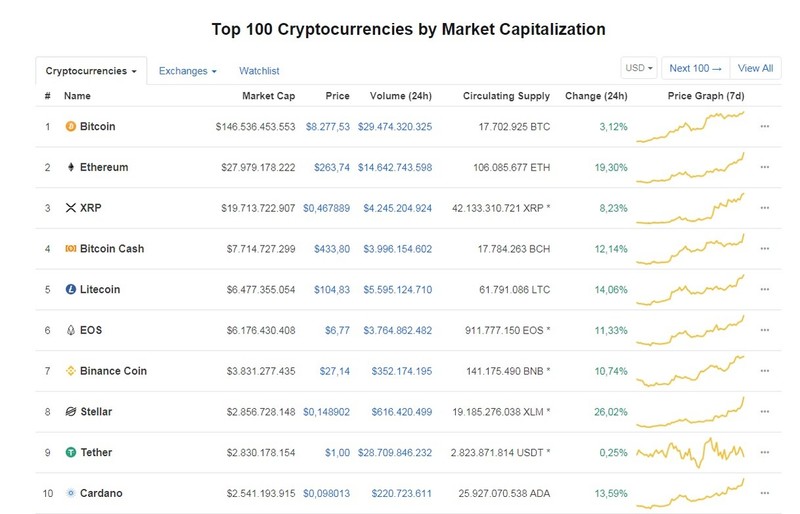
Task: Click the orange Bitcoin coin icon
Action: click(x=70, y=126)
